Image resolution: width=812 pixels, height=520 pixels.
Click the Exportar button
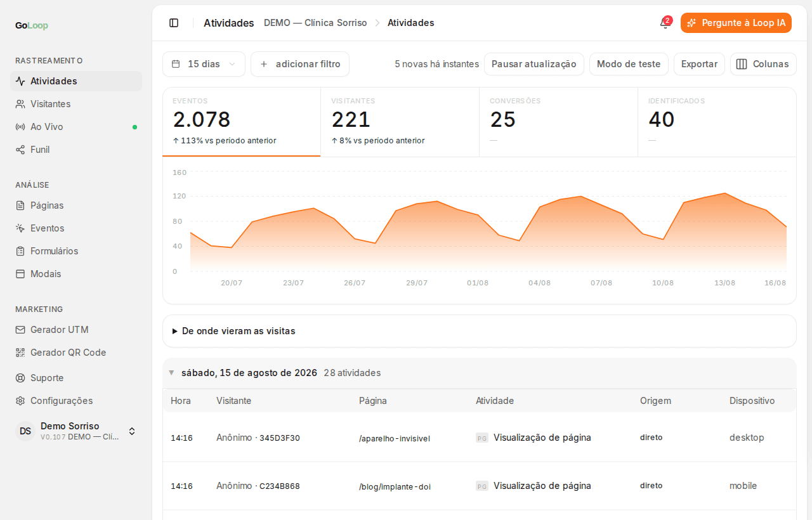(699, 64)
